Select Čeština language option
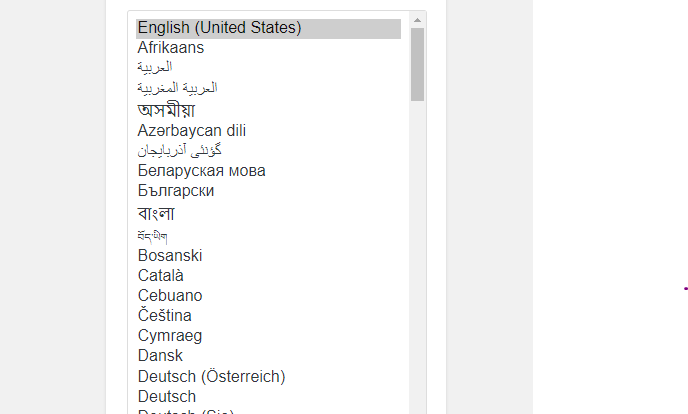Viewport: 688px width, 414px height. point(268,316)
